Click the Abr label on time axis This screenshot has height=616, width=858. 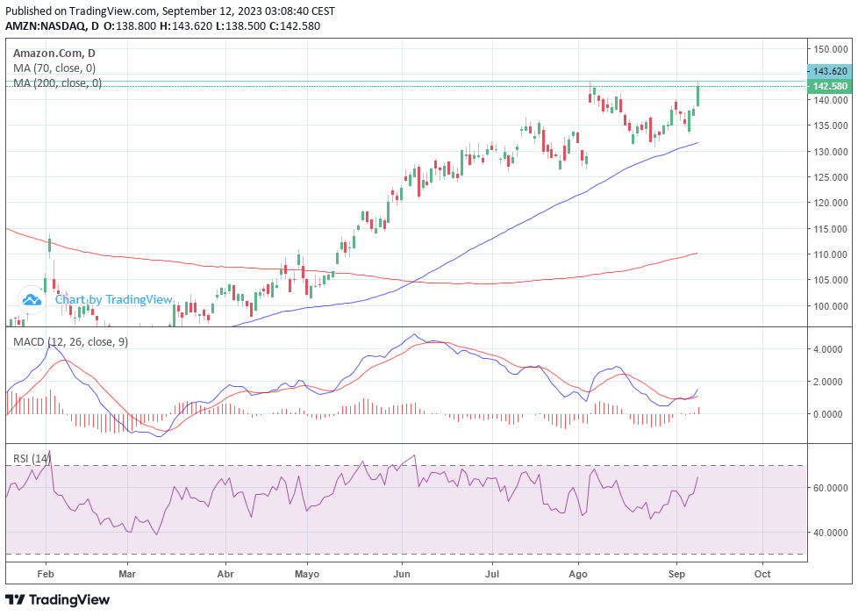pyautogui.click(x=225, y=574)
